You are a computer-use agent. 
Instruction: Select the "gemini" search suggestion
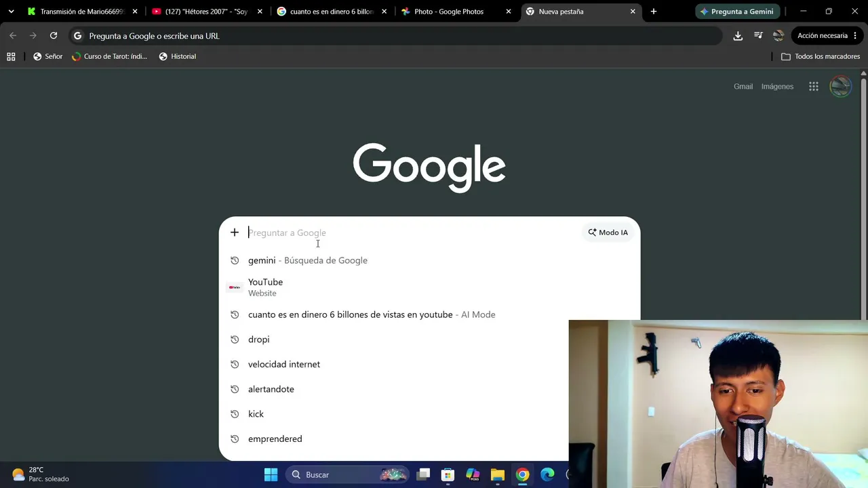(429, 260)
